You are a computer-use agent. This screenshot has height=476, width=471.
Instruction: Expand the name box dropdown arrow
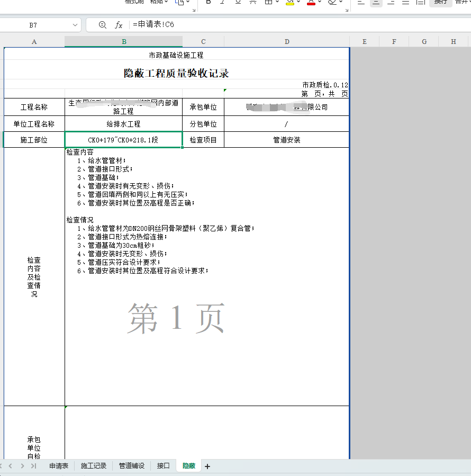pyautogui.click(x=75, y=25)
